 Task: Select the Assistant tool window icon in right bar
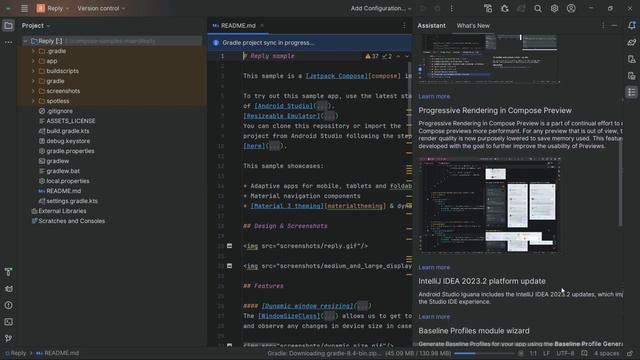[x=631, y=92]
